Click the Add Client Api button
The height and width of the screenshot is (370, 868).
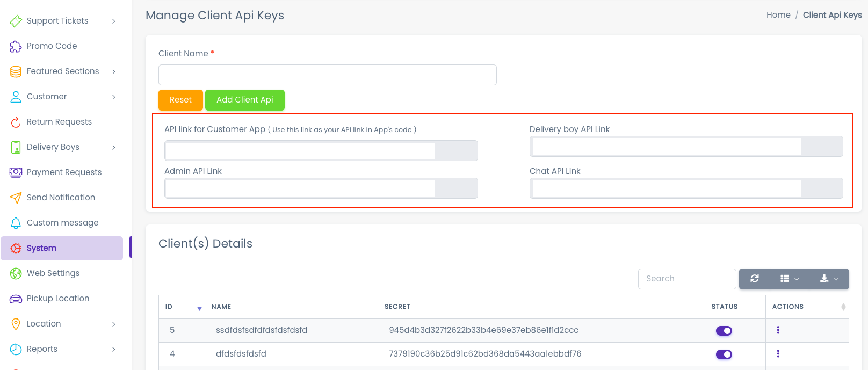pos(244,100)
